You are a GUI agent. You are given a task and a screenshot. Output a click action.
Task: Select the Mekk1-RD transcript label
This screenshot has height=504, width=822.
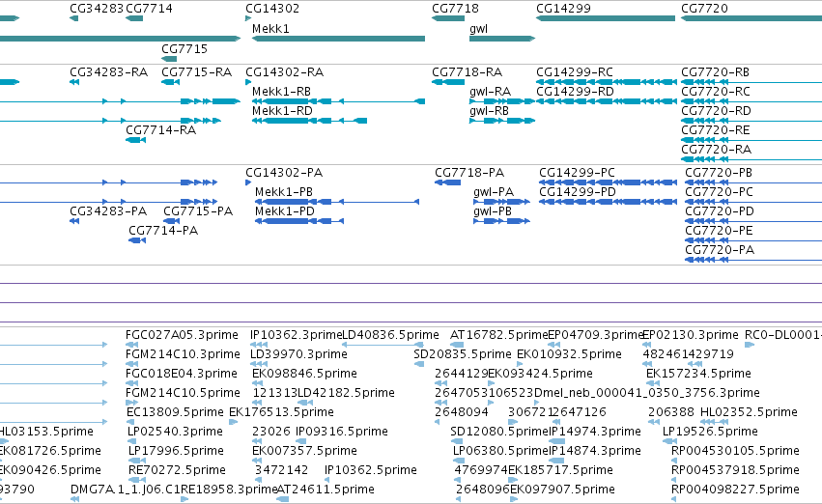point(283,111)
